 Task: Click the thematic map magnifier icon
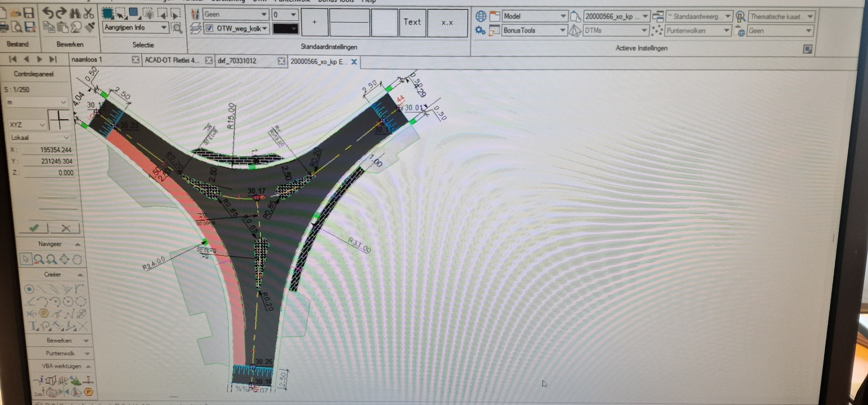(740, 17)
